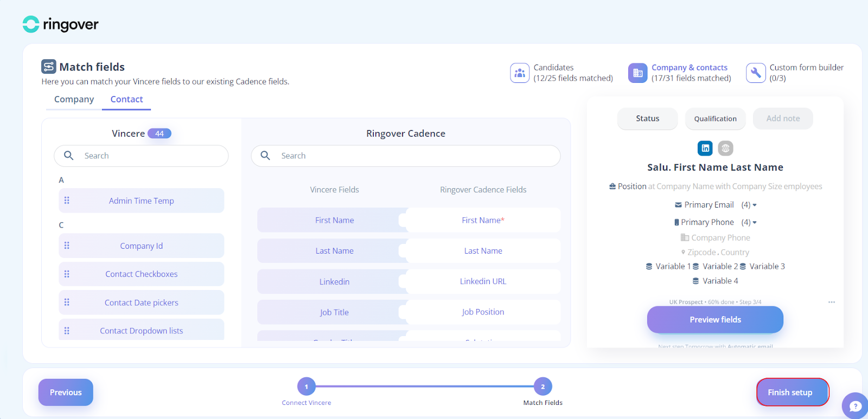Click the Candidates people icon
868x419 pixels.
coord(520,73)
